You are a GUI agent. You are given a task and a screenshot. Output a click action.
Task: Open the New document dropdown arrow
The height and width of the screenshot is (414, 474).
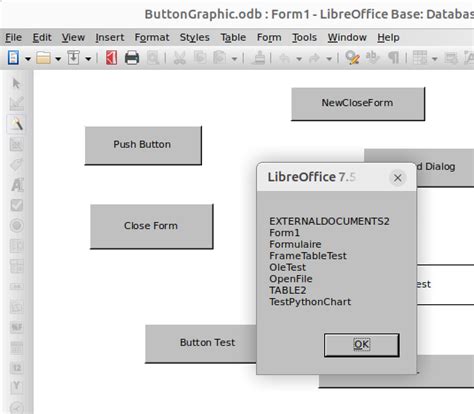28,59
